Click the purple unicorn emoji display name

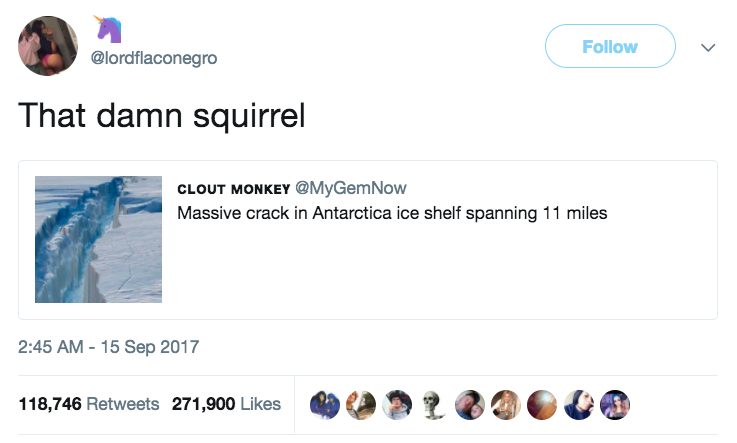pyautogui.click(x=108, y=29)
